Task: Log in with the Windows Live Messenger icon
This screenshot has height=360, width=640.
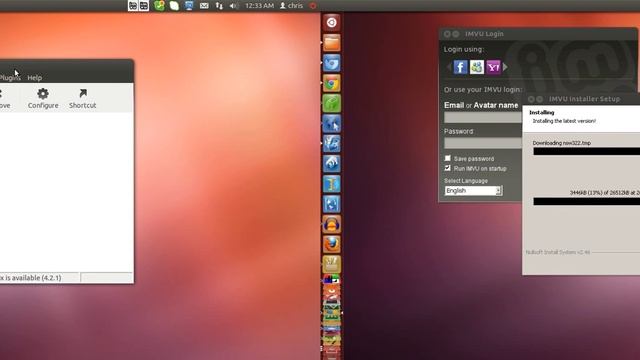Action: click(x=477, y=67)
